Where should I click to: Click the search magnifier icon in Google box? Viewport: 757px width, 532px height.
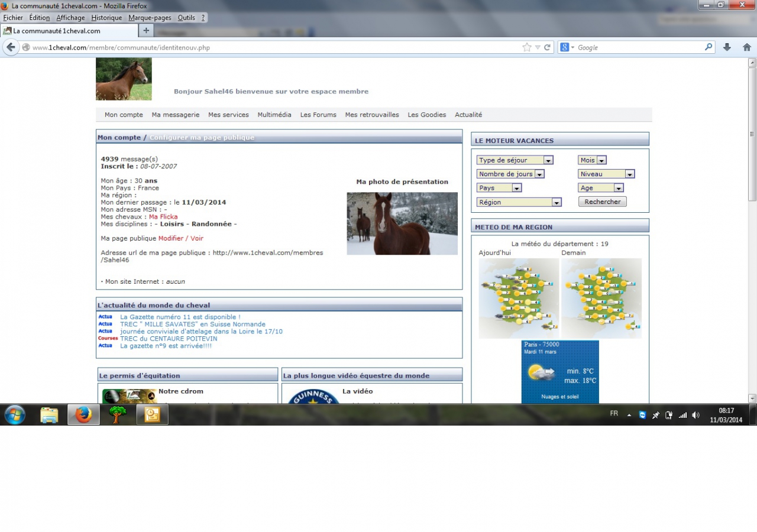[x=708, y=47]
